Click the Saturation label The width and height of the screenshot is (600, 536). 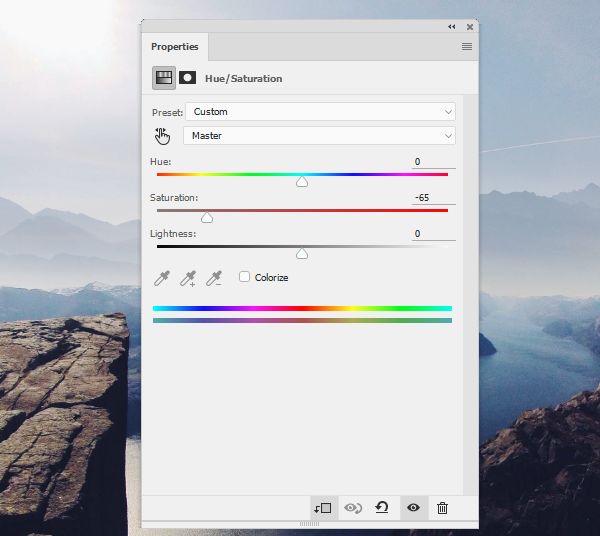click(x=174, y=198)
